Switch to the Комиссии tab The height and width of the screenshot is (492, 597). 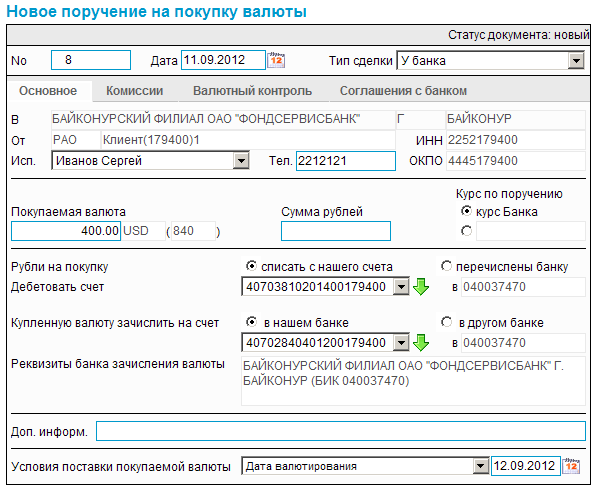tap(135, 91)
